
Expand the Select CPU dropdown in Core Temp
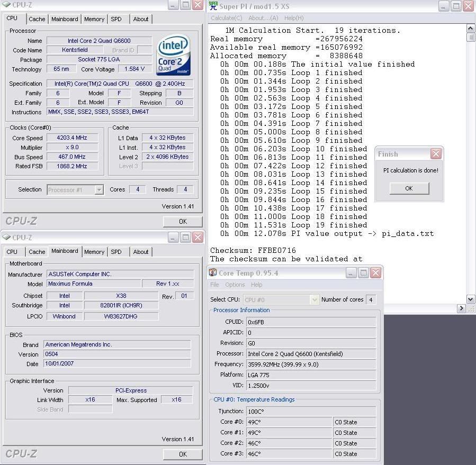click(315, 300)
